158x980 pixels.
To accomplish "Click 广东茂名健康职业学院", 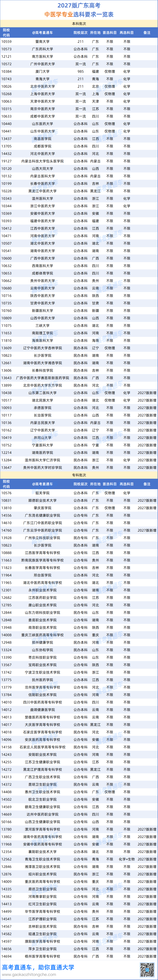I will coord(43,516).
